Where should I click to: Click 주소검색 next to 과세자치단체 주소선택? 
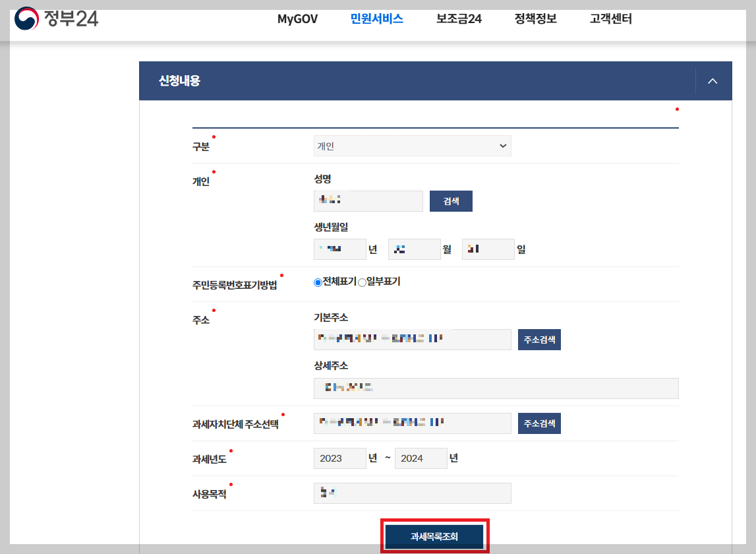point(539,423)
